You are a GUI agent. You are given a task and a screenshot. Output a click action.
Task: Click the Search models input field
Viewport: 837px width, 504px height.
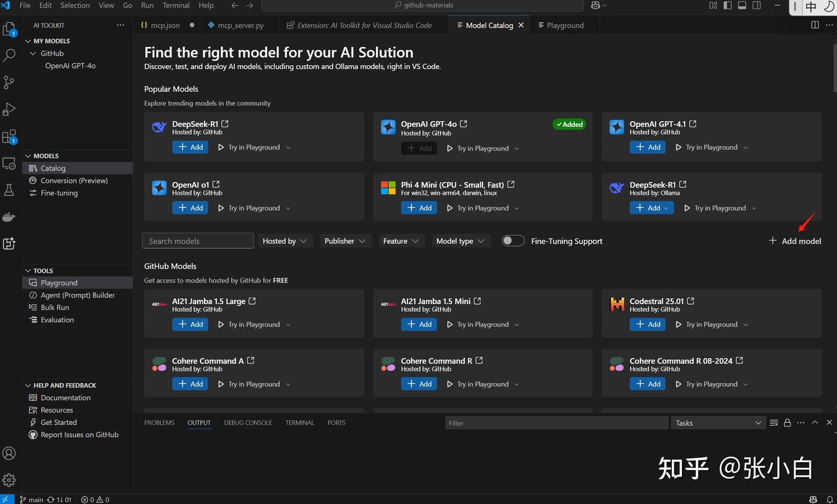(x=198, y=241)
